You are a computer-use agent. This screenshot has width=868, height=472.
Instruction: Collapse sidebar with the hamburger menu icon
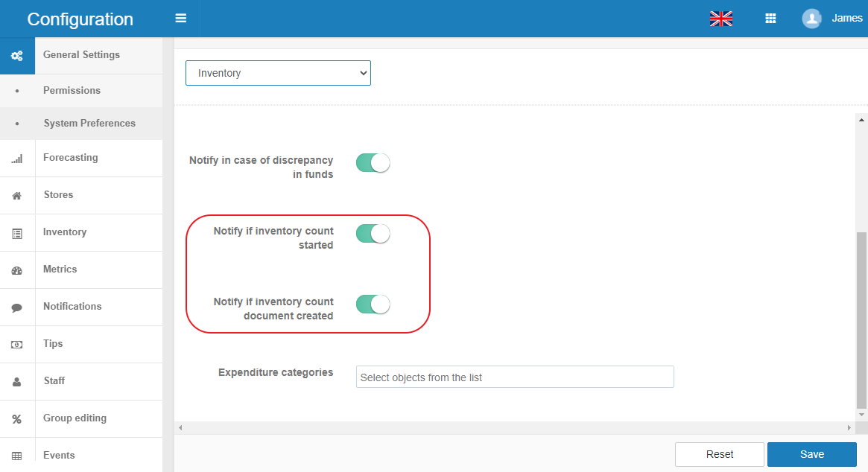[x=180, y=19]
